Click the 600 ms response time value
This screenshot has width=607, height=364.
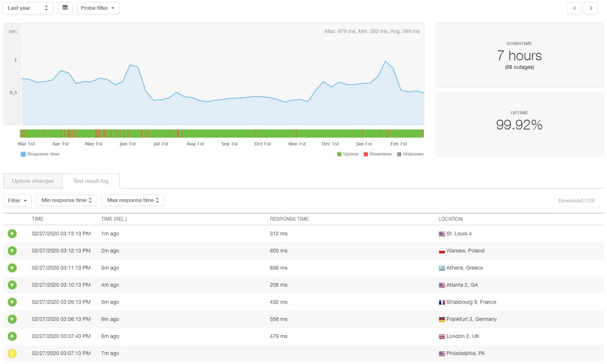point(279,251)
